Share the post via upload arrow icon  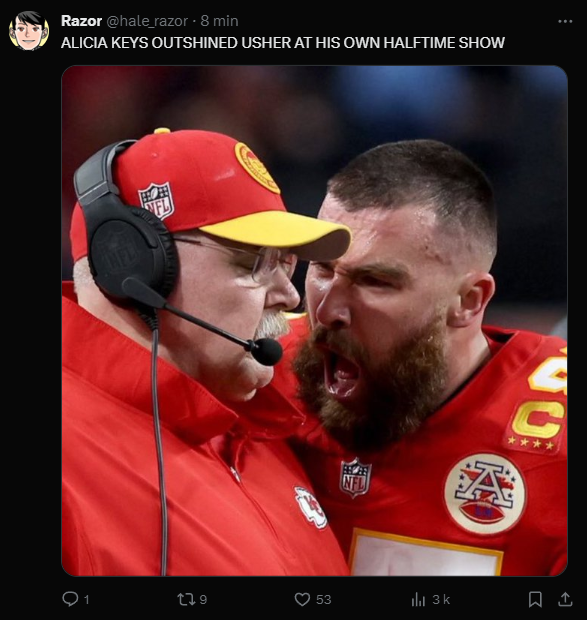pyautogui.click(x=565, y=599)
